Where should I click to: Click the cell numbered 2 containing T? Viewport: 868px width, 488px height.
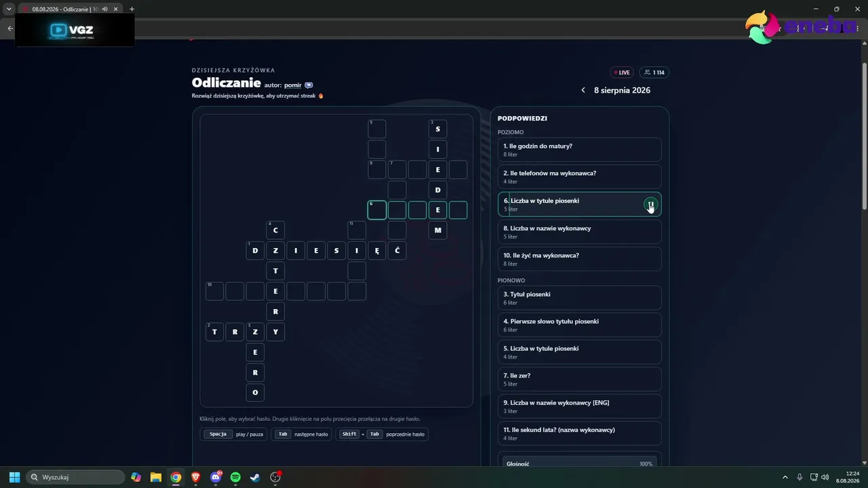(214, 332)
